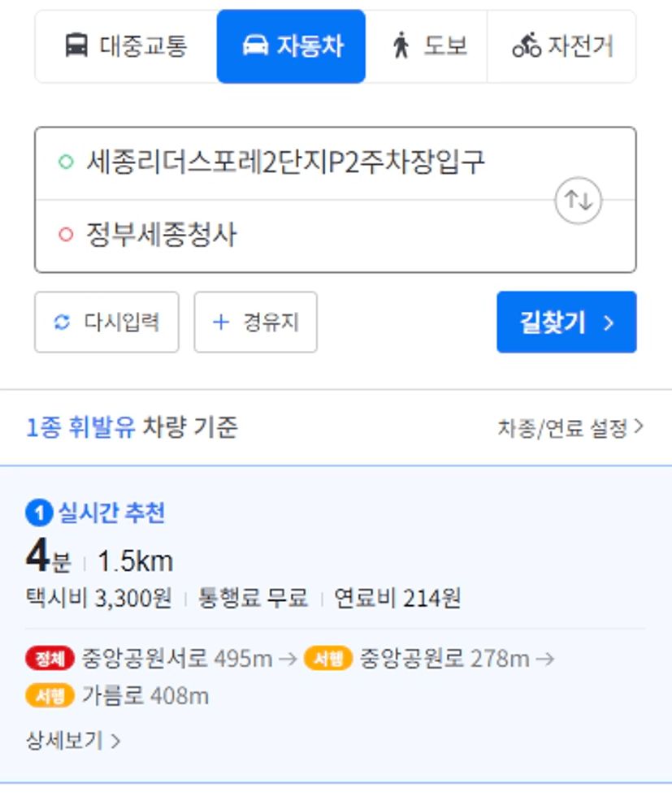This screenshot has height=796, width=672.
Task: Click the refresh icon in 다시입력
Action: pyautogui.click(x=62, y=322)
